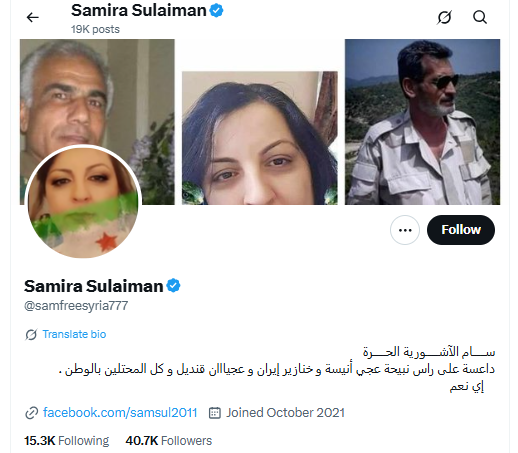Open the circular profile avatar photo
518x453 pixels.
[83, 202]
